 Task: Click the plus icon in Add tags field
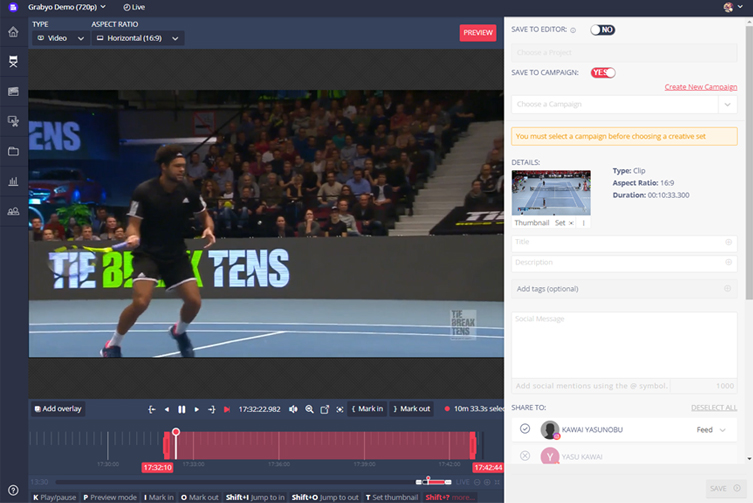(x=728, y=289)
